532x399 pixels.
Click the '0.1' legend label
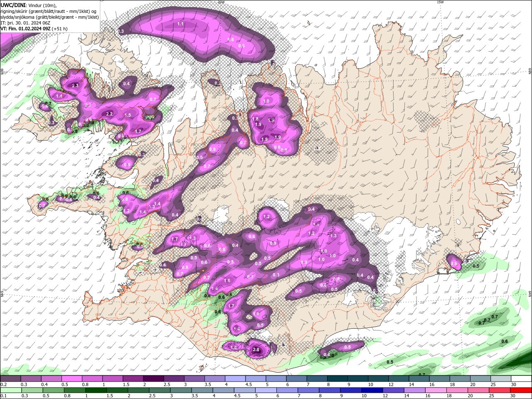click(3, 396)
